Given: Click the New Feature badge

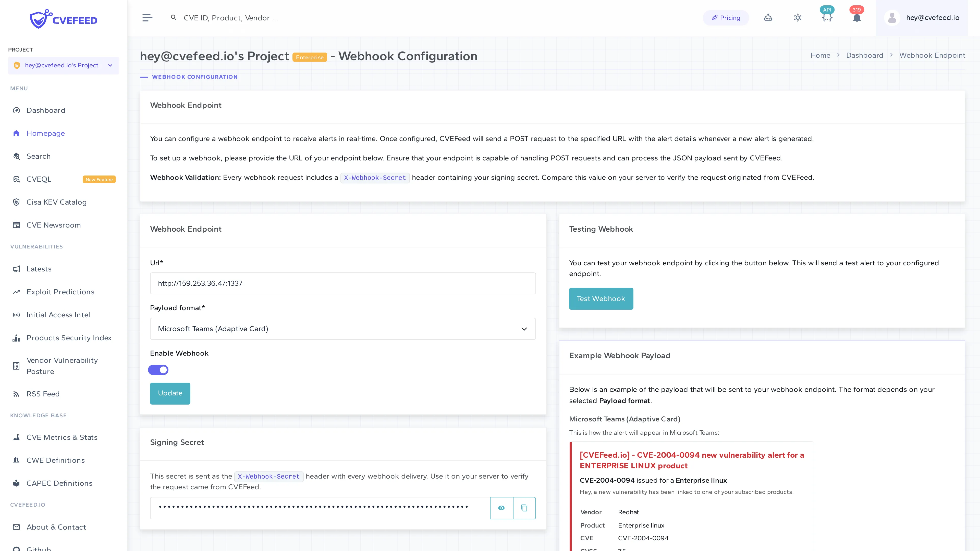Looking at the screenshot, I should [99, 180].
